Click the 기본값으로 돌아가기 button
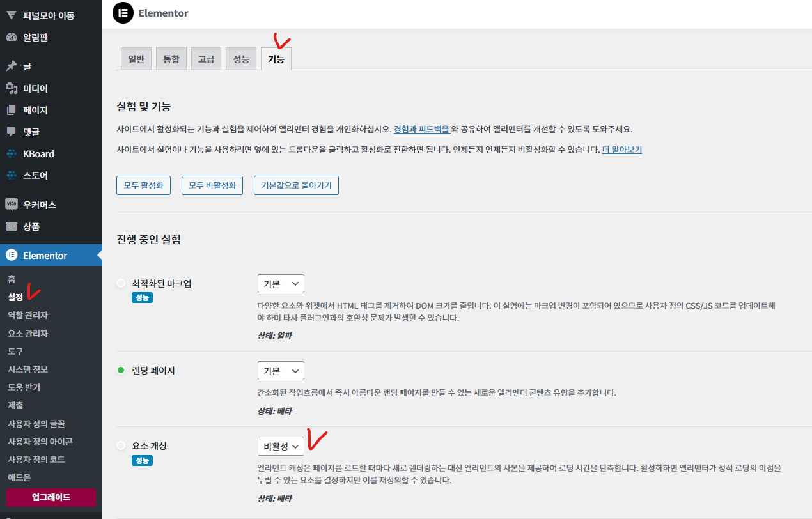Image resolution: width=812 pixels, height=519 pixels. tap(296, 186)
